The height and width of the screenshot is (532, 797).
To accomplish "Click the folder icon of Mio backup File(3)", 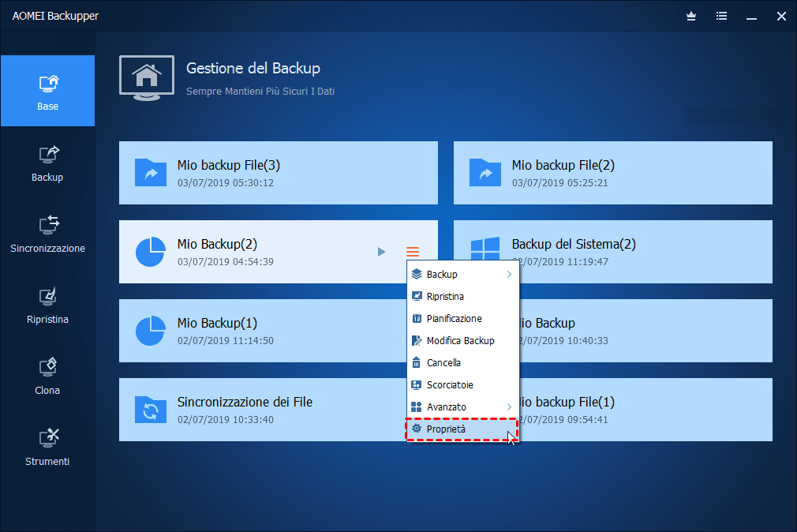I will click(151, 172).
